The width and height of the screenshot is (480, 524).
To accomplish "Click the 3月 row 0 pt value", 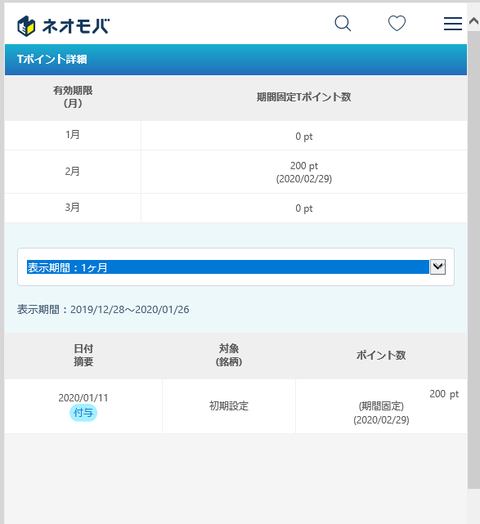I will pos(304,209).
